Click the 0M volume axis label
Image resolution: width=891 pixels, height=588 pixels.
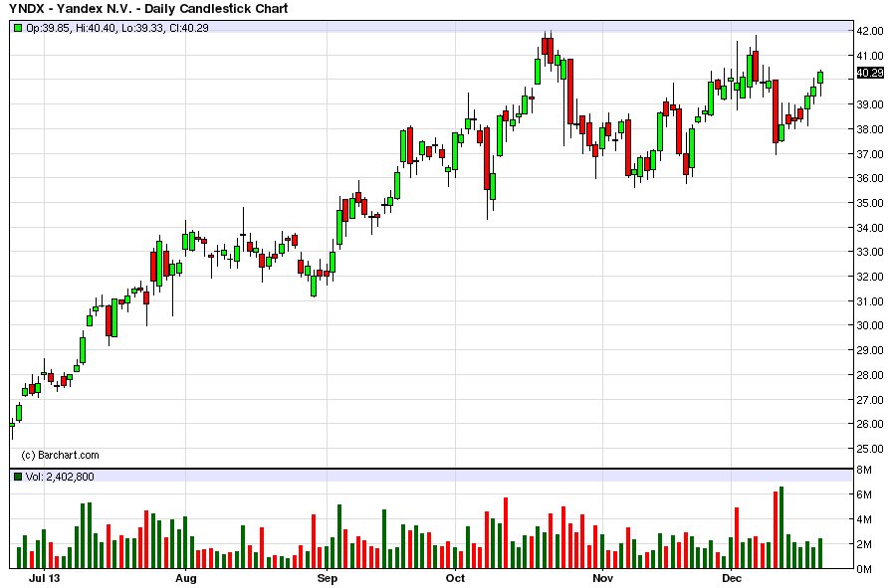tap(864, 569)
